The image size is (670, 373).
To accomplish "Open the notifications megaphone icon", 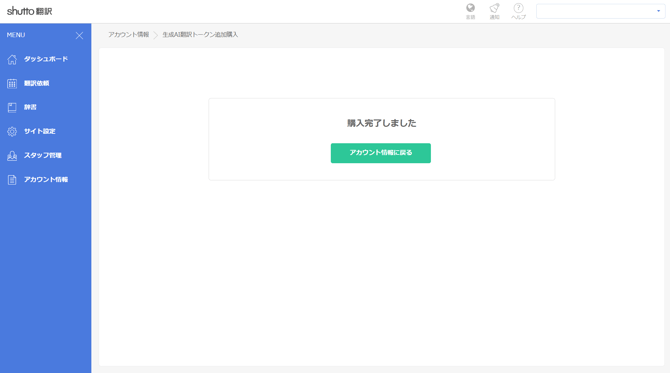I will (494, 8).
